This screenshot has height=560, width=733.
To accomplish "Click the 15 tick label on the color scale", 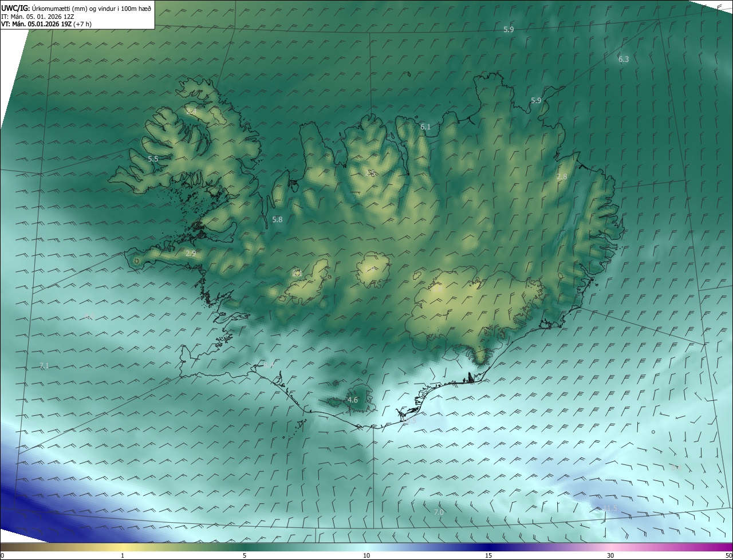I will pos(488,555).
